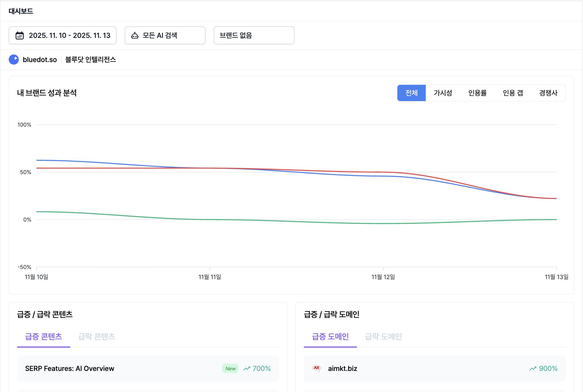Expand the 브랜드 없음 selector

[254, 35]
